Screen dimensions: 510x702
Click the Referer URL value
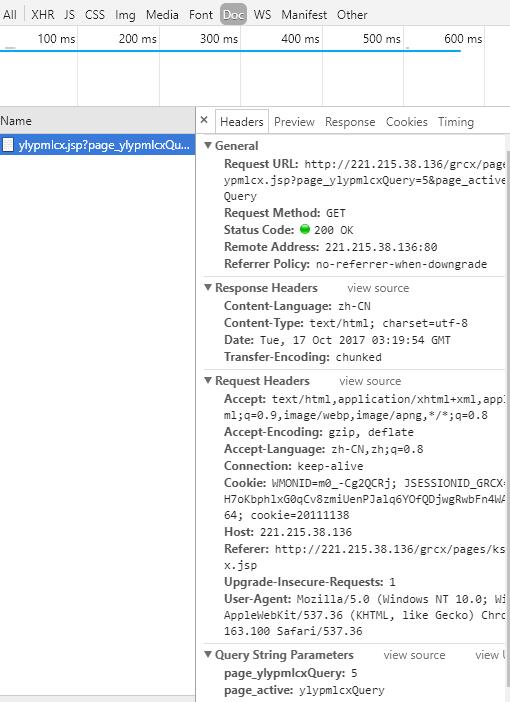365,557
